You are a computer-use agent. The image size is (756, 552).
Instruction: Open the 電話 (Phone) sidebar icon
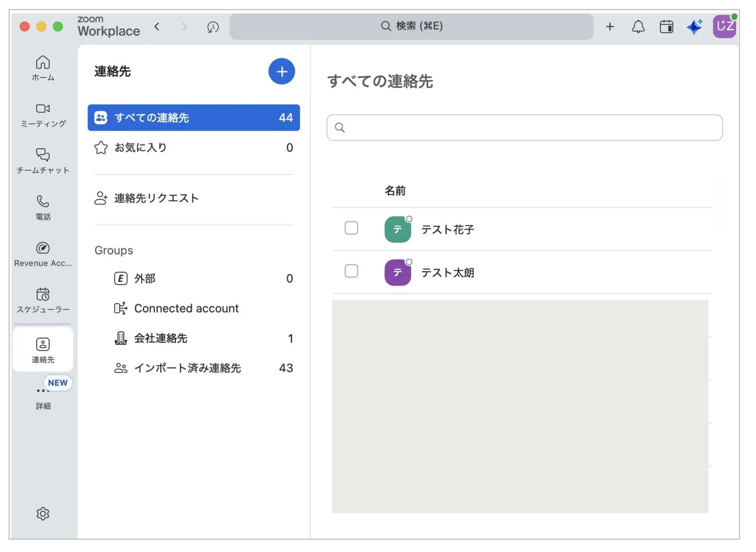(x=43, y=208)
